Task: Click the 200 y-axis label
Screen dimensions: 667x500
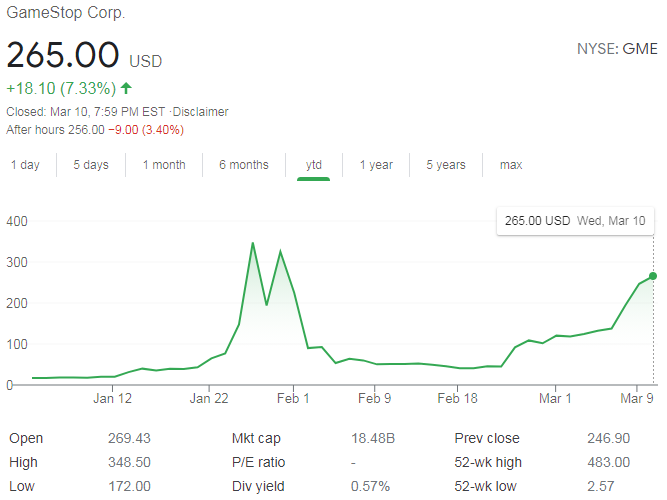Action: 17,303
